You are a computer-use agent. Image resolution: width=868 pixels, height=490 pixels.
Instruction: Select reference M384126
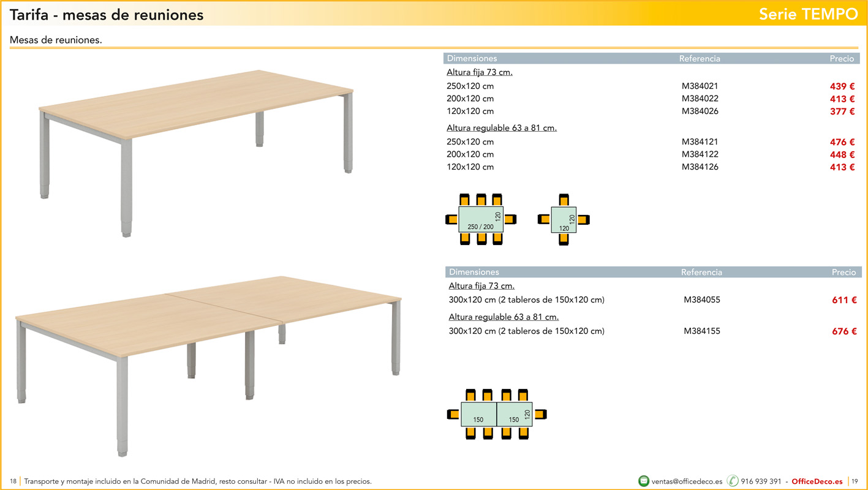pos(700,167)
